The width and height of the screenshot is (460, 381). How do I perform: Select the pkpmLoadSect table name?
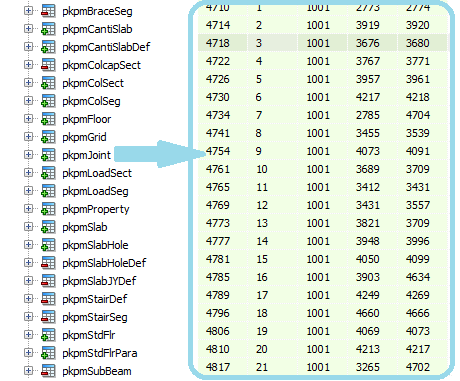97,173
